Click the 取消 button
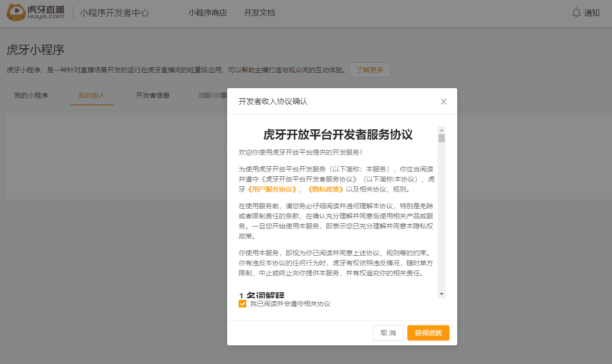Image resolution: width=612 pixels, height=364 pixels. 388,333
